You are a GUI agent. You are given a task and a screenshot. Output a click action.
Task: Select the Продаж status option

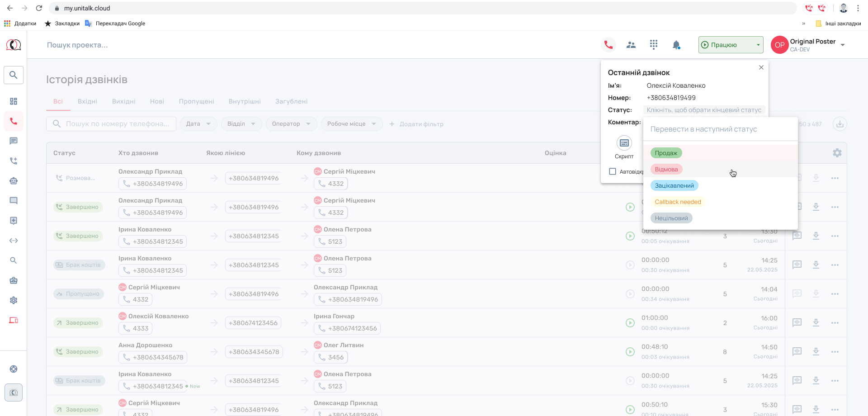(666, 153)
